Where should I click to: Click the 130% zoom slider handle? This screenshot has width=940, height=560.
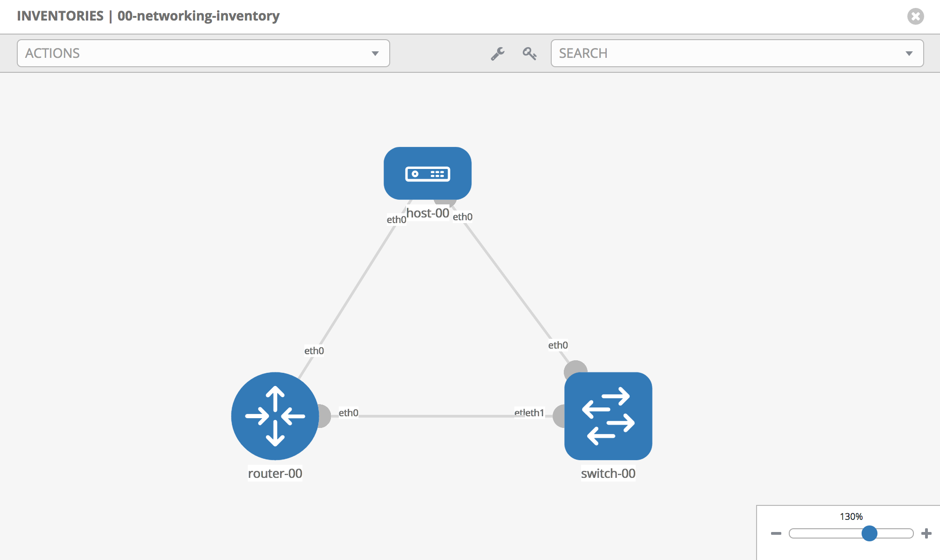[x=869, y=533]
